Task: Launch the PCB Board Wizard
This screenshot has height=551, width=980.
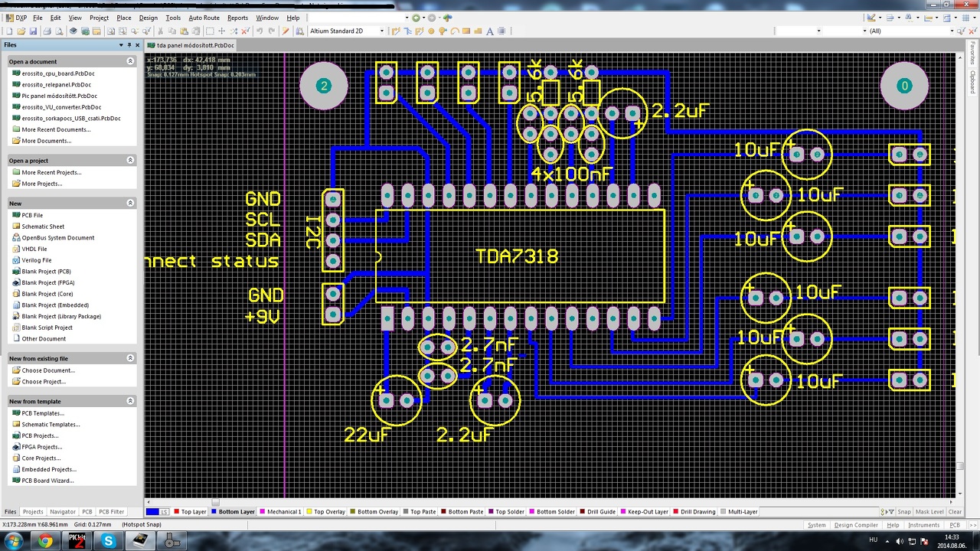Action: pyautogui.click(x=47, y=481)
